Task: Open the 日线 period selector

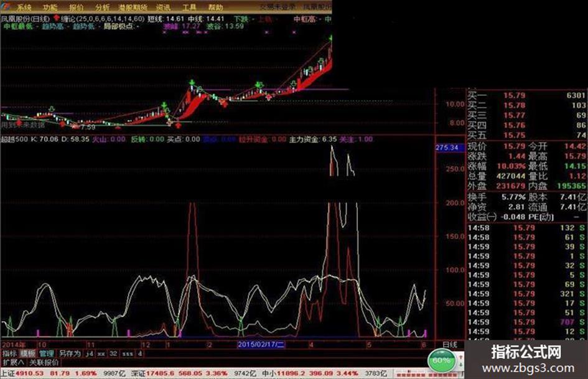Action: click(x=450, y=345)
